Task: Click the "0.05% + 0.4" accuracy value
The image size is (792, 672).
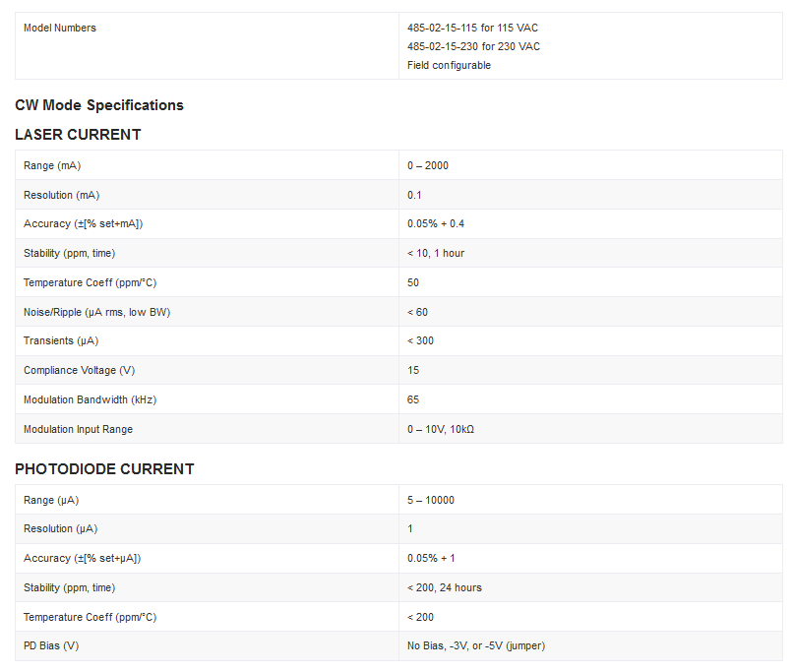Action: point(436,223)
